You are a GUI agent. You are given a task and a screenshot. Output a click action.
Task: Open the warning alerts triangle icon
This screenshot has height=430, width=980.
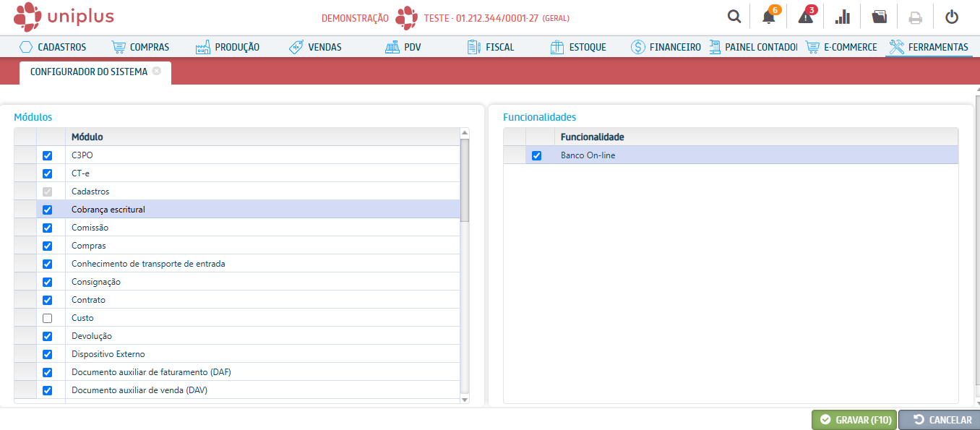point(805,17)
